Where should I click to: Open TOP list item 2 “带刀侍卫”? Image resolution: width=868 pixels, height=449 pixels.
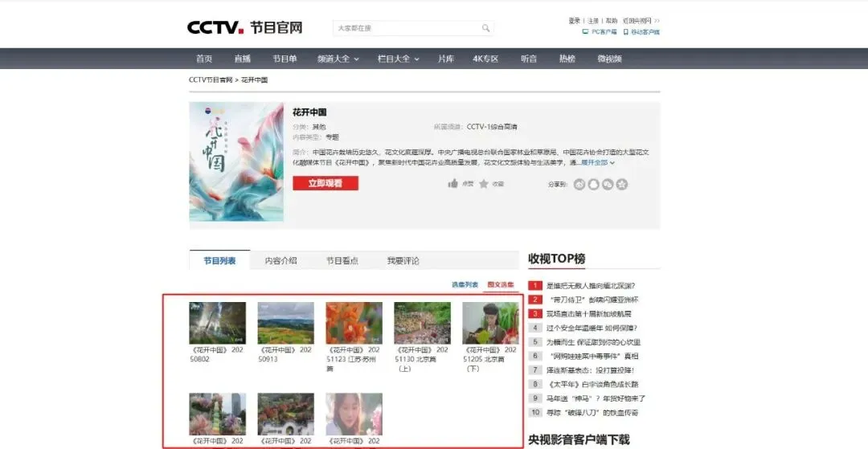tap(595, 300)
